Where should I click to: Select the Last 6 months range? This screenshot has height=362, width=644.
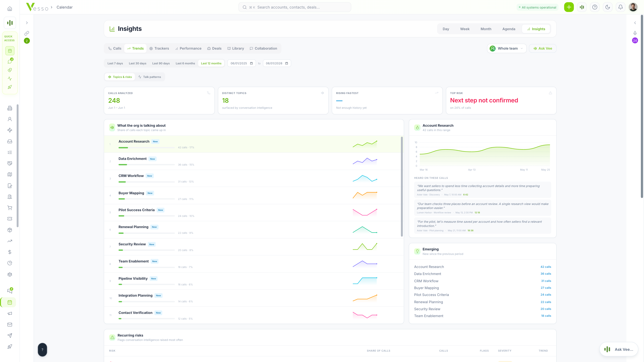185,64
